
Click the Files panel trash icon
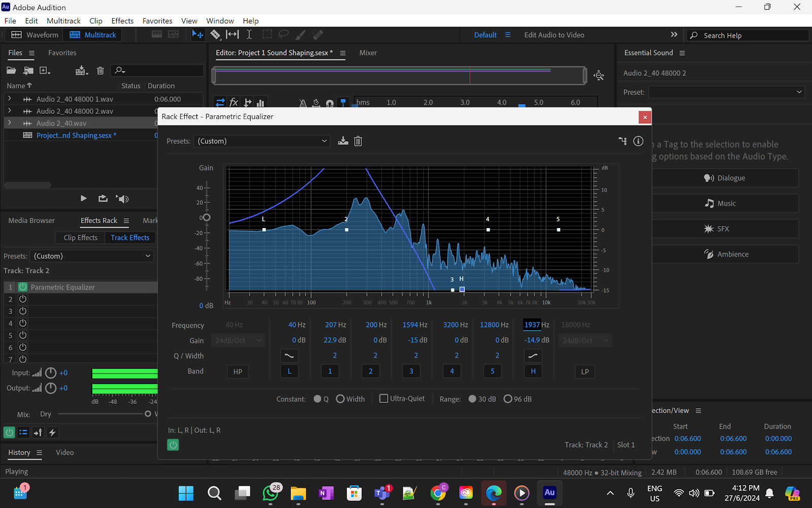100,71
